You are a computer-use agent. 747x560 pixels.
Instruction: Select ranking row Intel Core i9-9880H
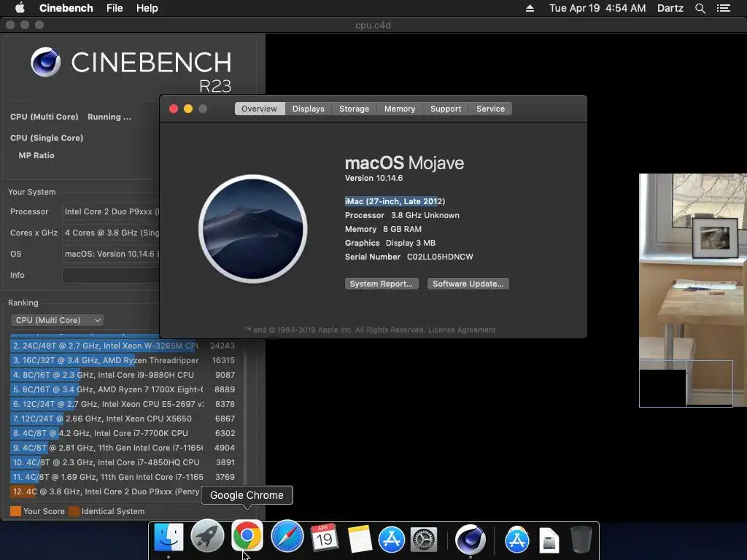pos(124,375)
